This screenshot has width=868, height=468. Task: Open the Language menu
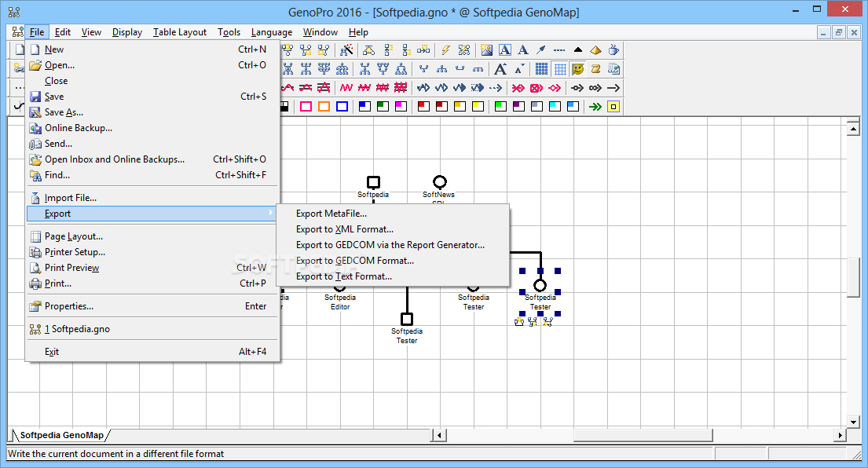pos(272,32)
